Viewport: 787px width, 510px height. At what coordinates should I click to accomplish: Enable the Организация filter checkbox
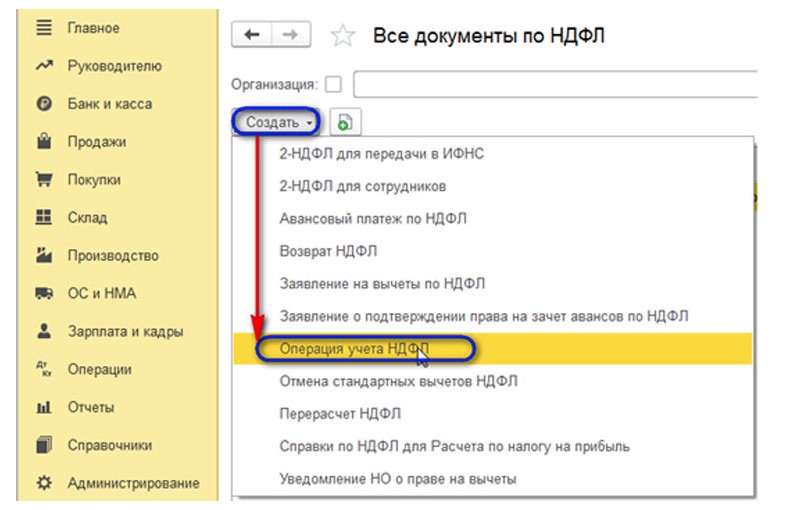pos(333,85)
